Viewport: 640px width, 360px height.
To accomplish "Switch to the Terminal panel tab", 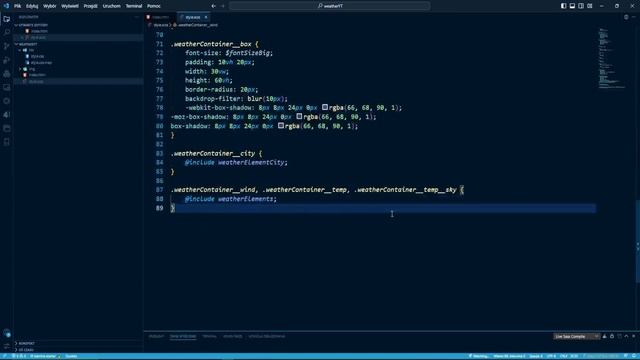I will click(x=209, y=336).
